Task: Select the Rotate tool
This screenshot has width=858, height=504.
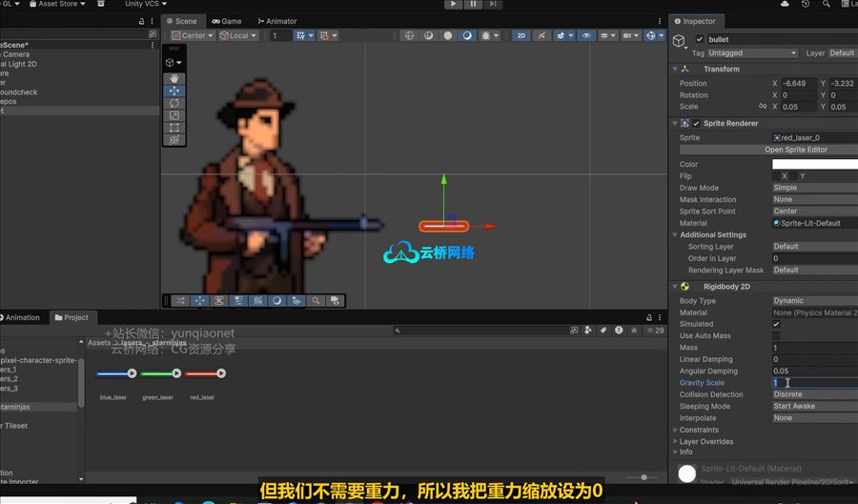Action: (x=174, y=103)
